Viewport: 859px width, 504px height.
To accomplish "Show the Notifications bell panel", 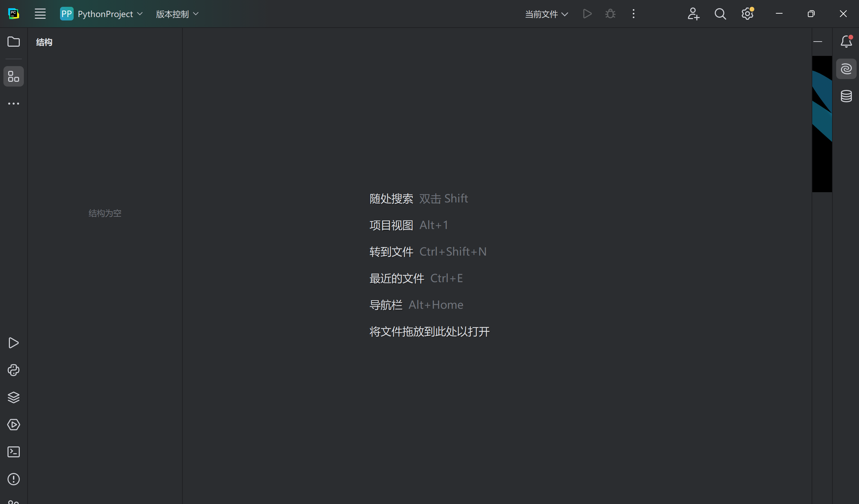I will pos(846,42).
